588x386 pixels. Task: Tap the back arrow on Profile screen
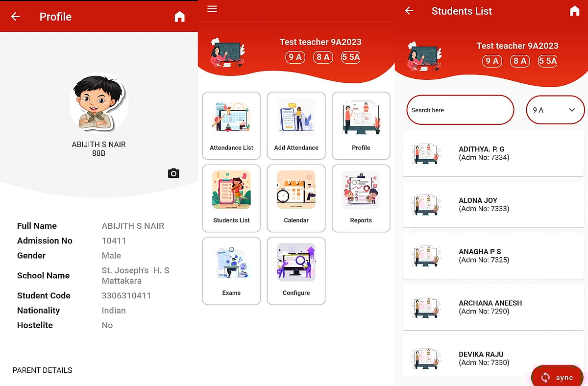16,17
